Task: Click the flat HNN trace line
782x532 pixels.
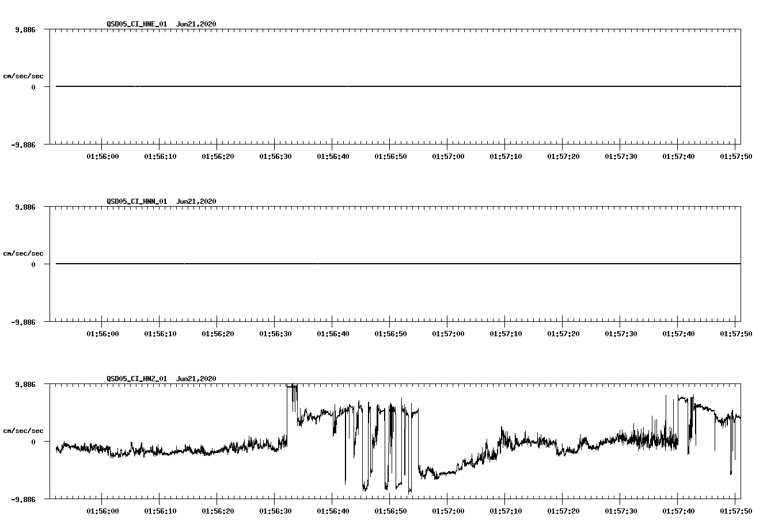Action: pyautogui.click(x=398, y=264)
